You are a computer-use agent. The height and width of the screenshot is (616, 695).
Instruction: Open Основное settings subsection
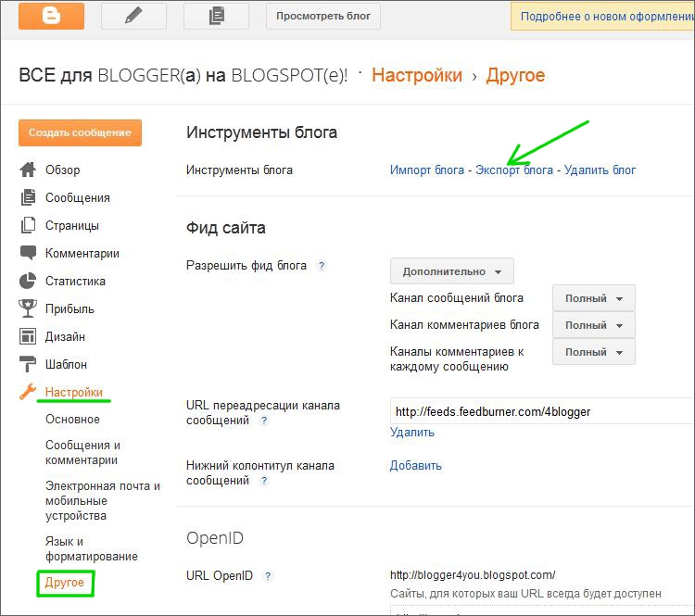tap(72, 420)
